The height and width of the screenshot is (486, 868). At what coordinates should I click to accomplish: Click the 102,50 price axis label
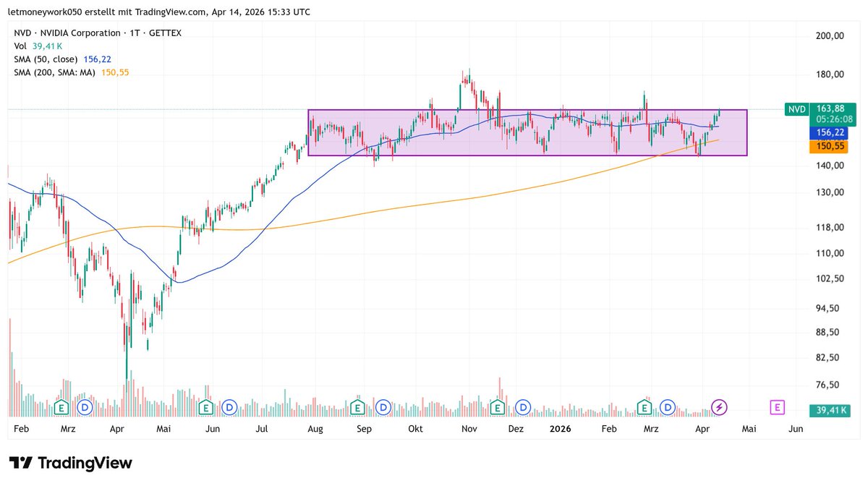[x=830, y=279]
